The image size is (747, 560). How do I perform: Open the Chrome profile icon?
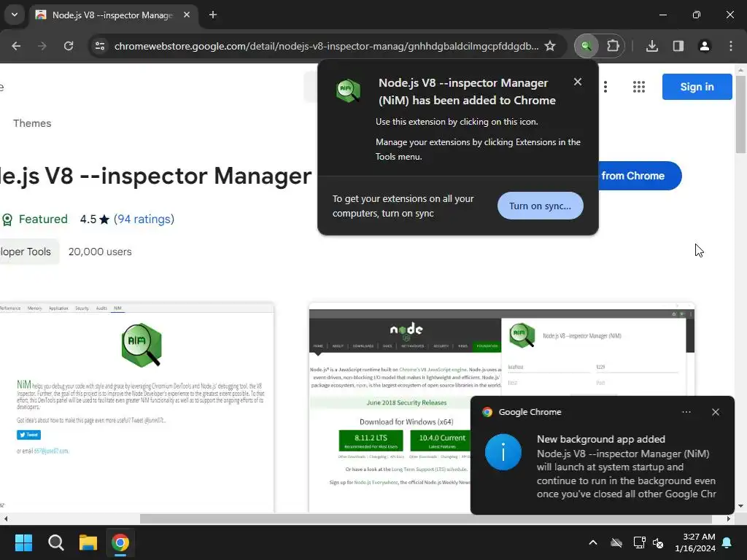(x=705, y=46)
